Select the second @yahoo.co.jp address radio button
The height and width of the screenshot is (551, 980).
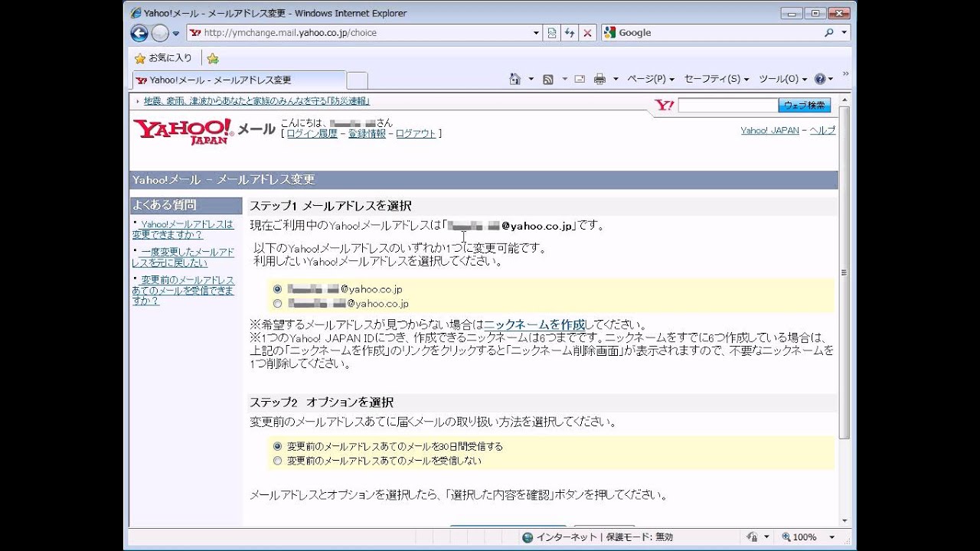(x=277, y=304)
